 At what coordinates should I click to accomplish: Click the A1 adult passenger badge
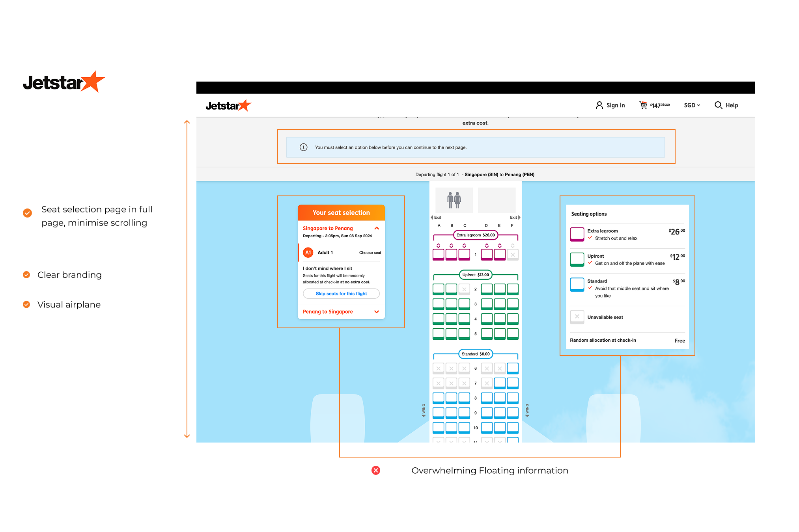pos(308,253)
